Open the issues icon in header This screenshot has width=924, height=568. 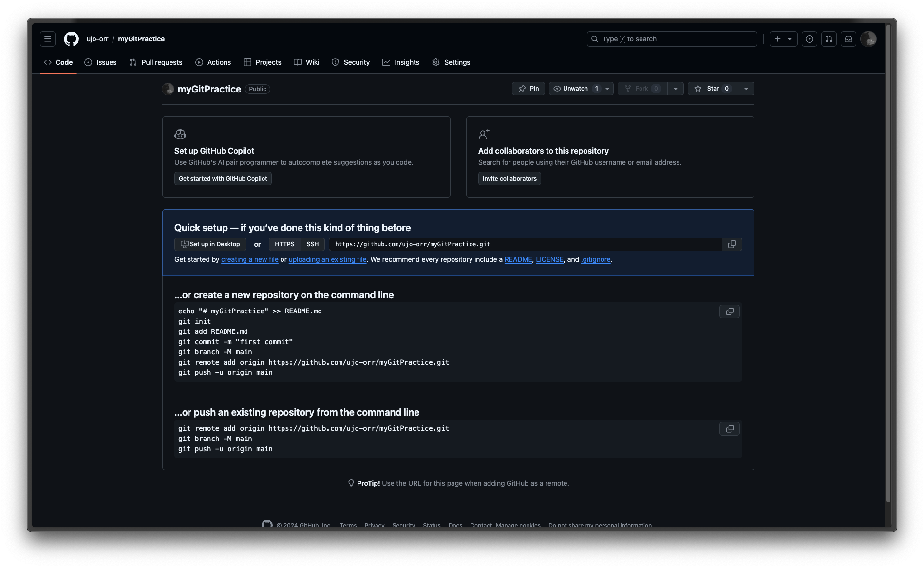810,39
